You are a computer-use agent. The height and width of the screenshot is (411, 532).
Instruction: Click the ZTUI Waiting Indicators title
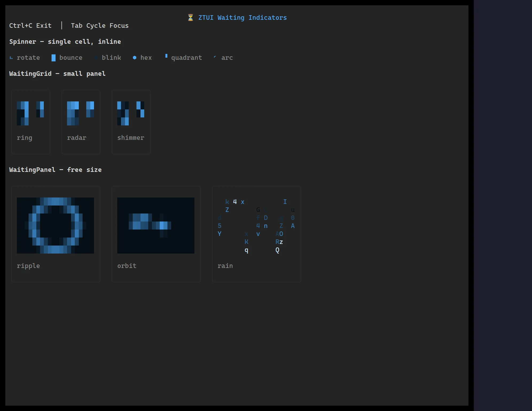242,18
